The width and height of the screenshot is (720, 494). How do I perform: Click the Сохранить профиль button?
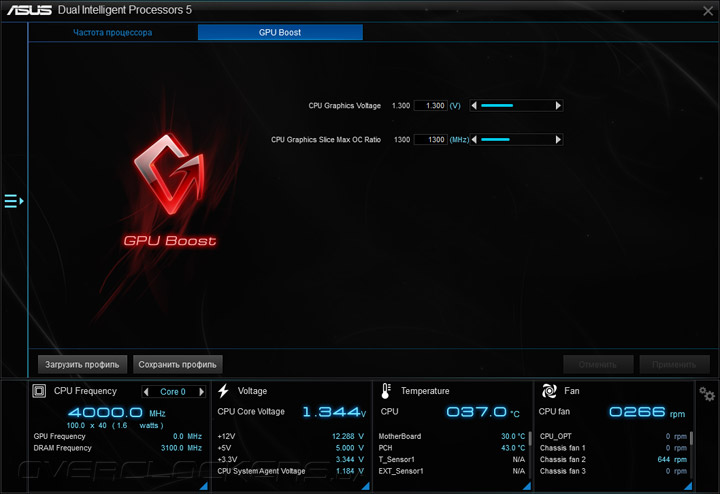(x=178, y=365)
